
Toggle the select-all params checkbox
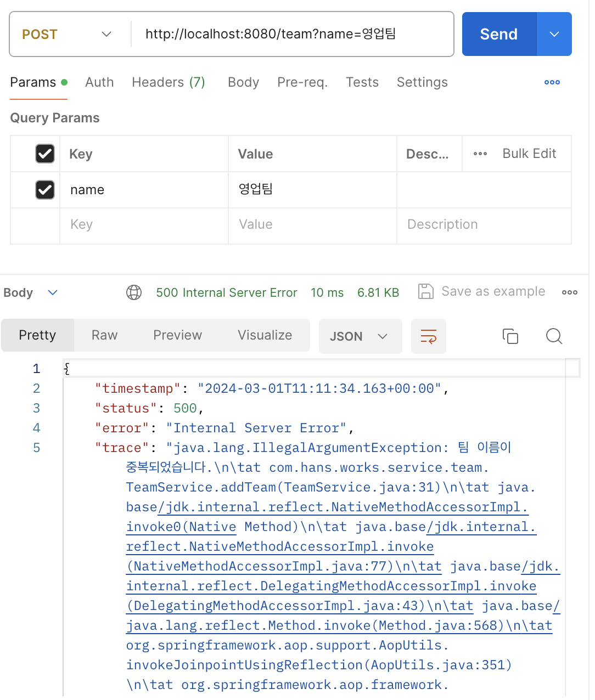(45, 154)
